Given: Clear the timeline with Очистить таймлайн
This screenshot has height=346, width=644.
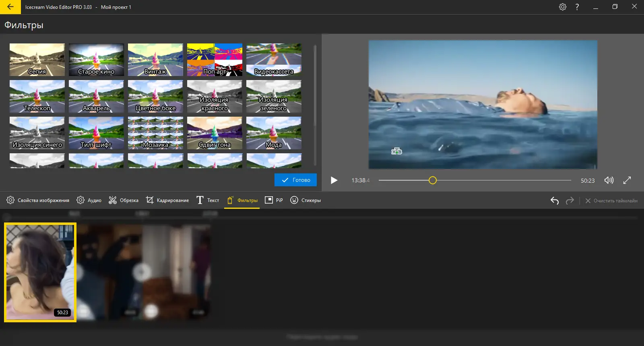Looking at the screenshot, I should [x=611, y=200].
